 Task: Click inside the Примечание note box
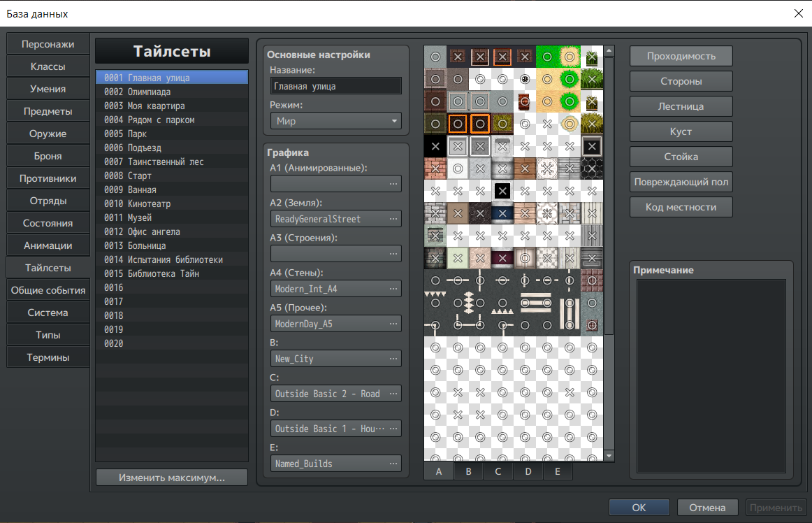click(711, 376)
